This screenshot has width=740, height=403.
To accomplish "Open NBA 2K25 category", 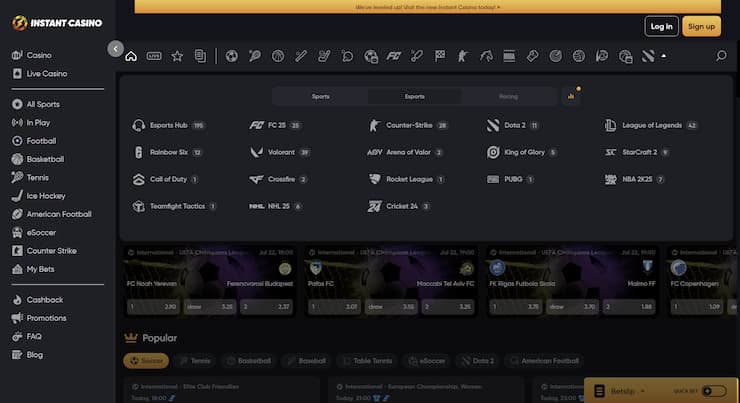I will (635, 179).
